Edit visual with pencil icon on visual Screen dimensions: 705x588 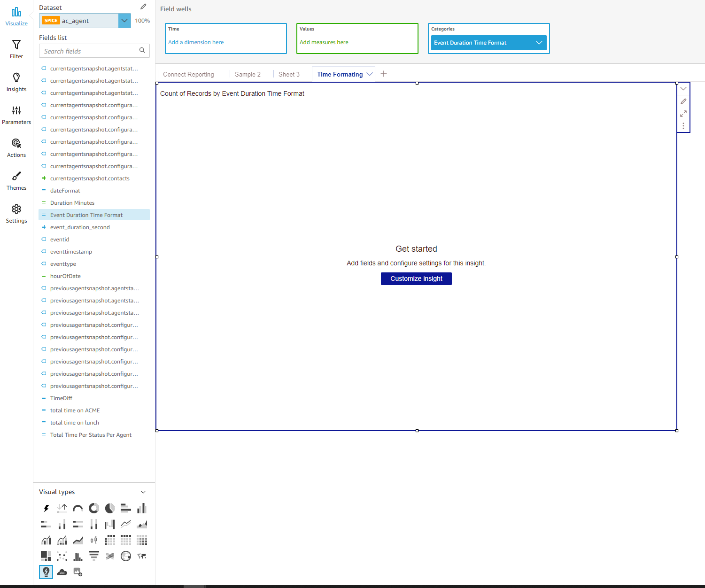[x=683, y=101]
